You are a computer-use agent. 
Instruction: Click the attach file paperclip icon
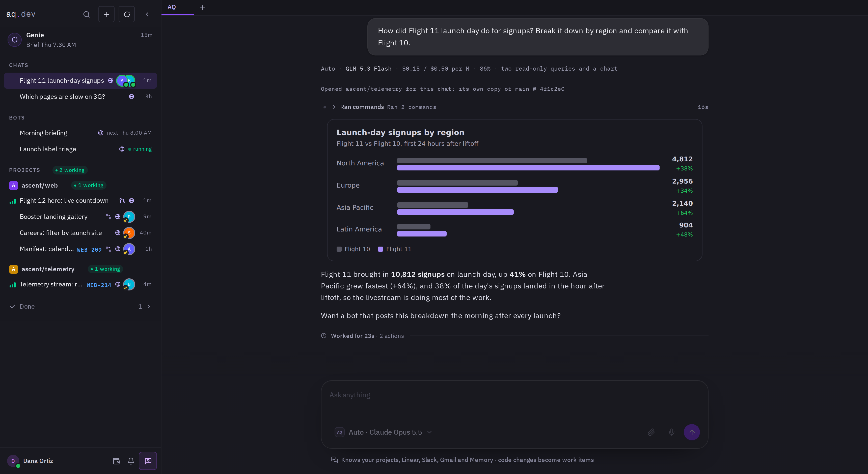coord(651,433)
